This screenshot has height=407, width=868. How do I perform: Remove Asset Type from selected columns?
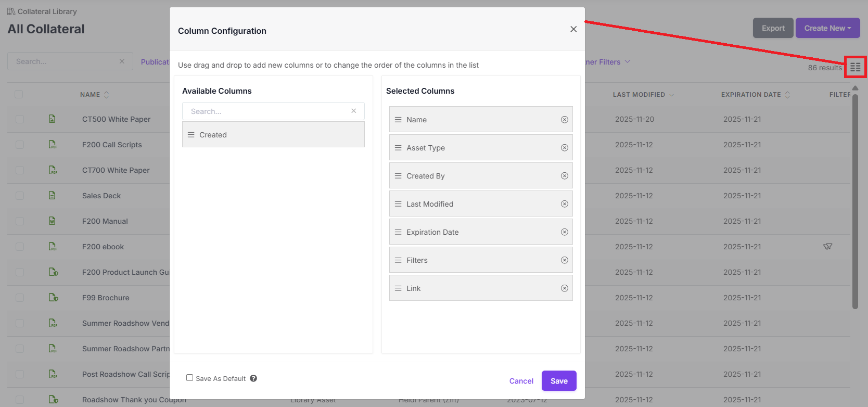[565, 148]
